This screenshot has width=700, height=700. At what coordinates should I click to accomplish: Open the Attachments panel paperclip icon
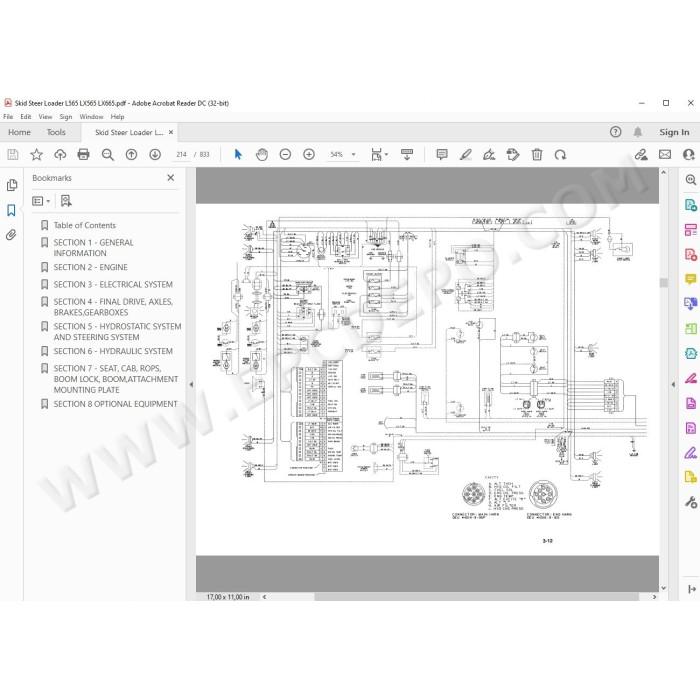click(x=12, y=234)
